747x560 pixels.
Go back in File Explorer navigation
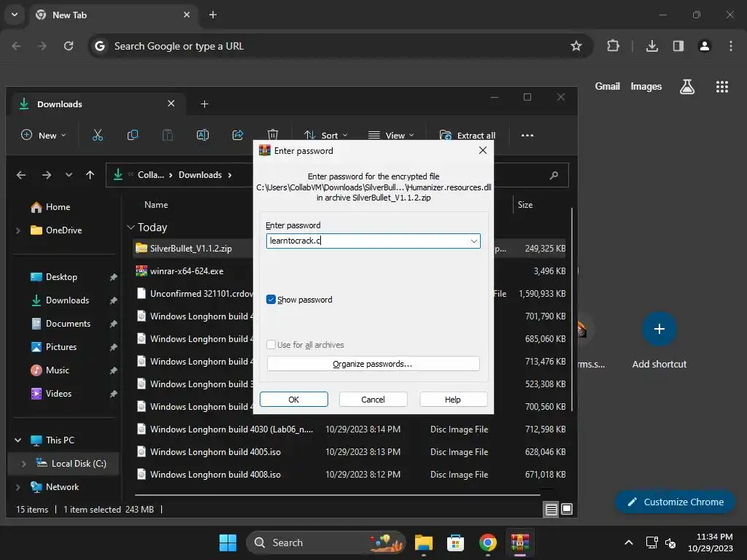(21, 175)
